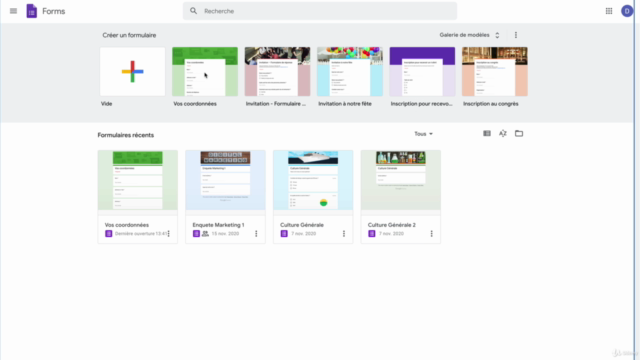Switch to list view
The image size is (640, 360).
(x=487, y=133)
